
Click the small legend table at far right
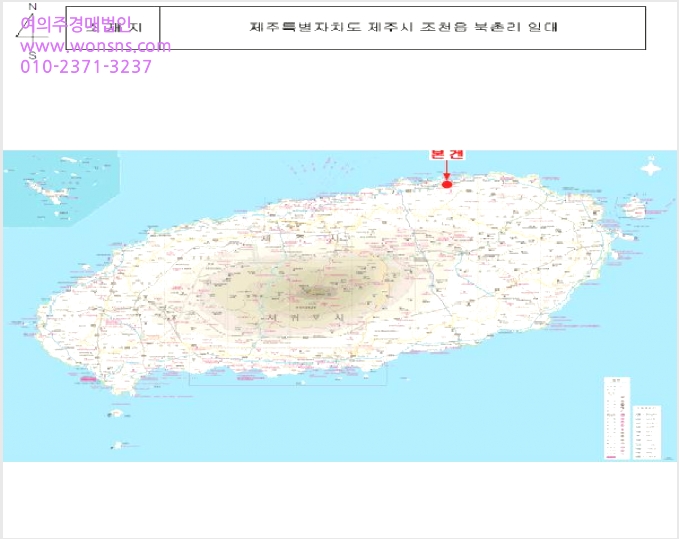[647, 432]
